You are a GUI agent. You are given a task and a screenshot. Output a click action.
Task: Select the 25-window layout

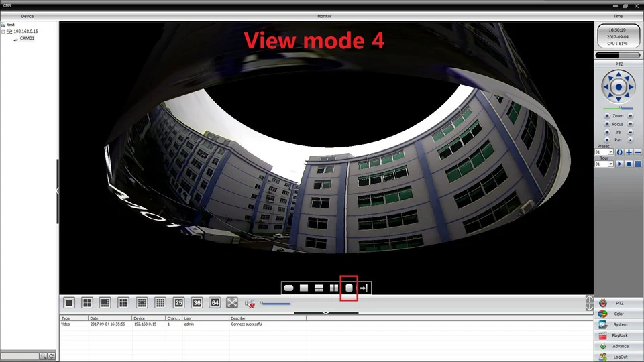178,303
